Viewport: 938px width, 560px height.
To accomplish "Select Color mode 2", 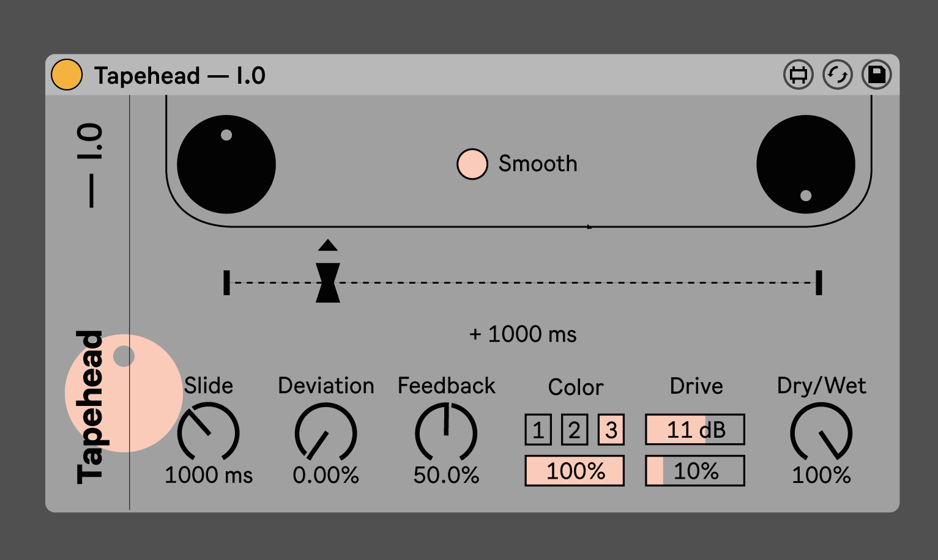I will pyautogui.click(x=574, y=430).
